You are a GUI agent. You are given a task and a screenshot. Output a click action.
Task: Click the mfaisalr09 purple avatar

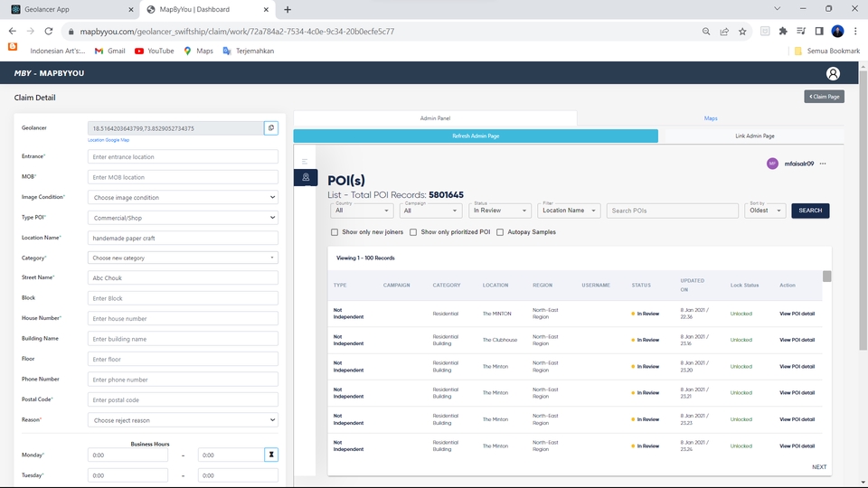click(772, 164)
